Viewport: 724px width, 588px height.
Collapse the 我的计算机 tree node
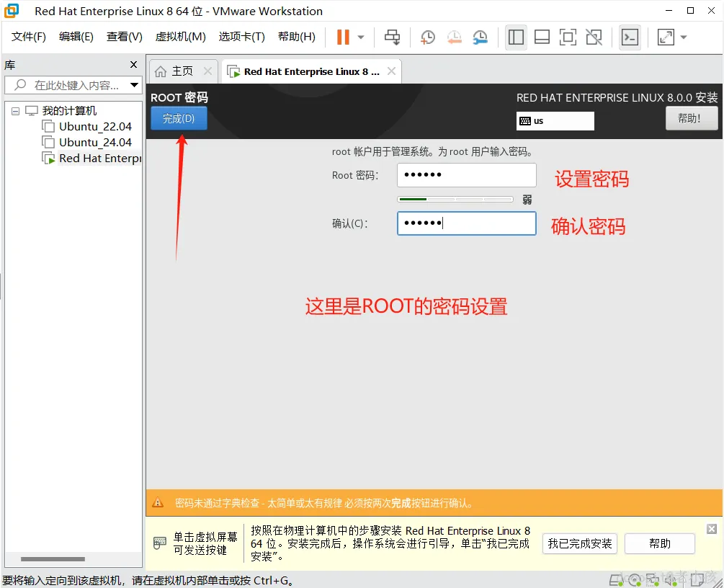pyautogui.click(x=16, y=110)
